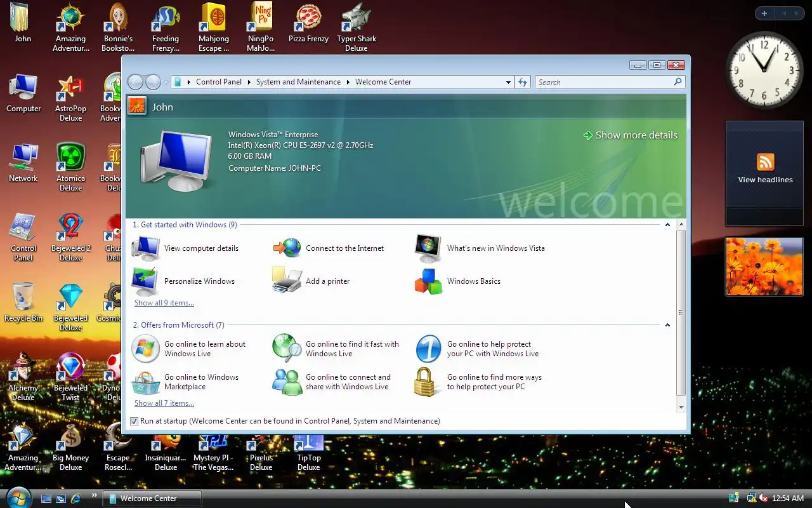
Task: Click muted volume tray icon
Action: pos(763,498)
